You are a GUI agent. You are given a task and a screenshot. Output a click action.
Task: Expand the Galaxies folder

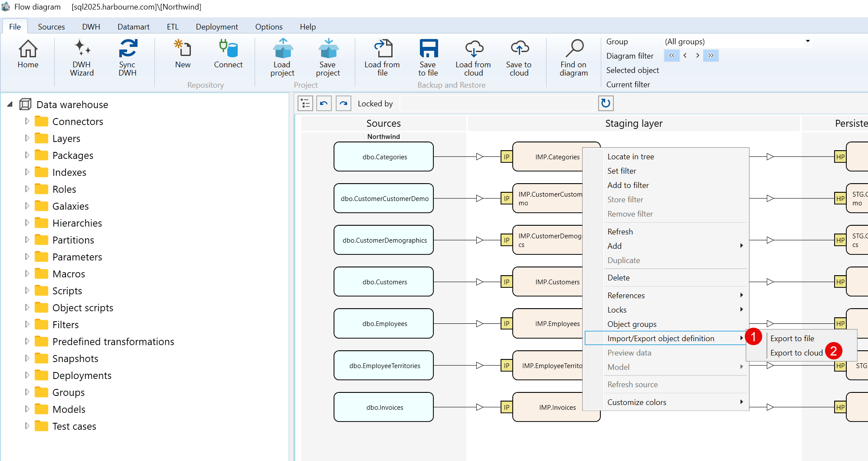click(x=27, y=206)
